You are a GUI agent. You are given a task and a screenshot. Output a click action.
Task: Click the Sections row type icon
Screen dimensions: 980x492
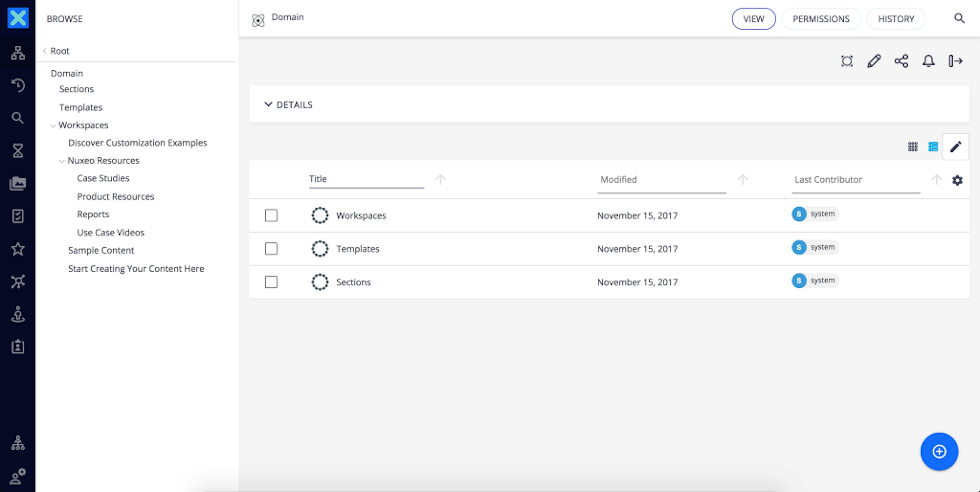(x=320, y=282)
